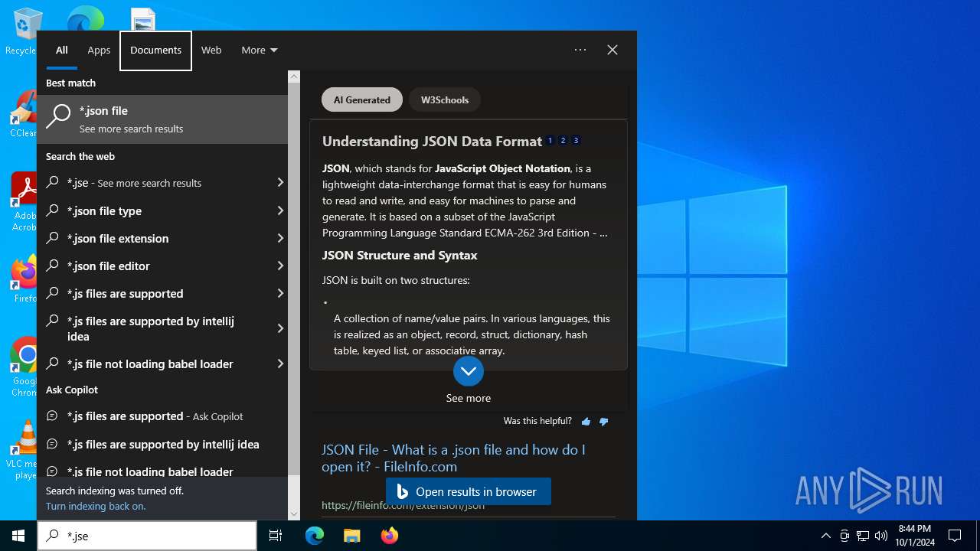
Task: Switch to the Web search tab
Action: pyautogui.click(x=211, y=50)
